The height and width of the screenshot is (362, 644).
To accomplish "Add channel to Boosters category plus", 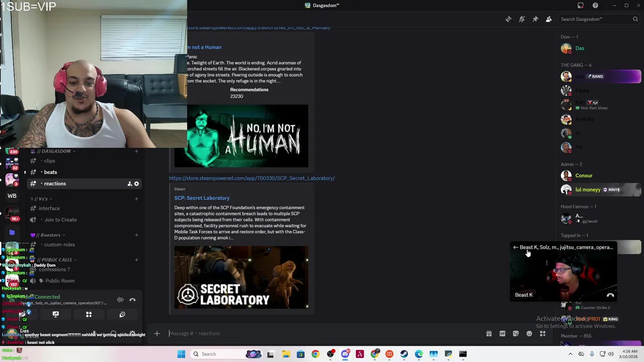I will [x=136, y=235].
